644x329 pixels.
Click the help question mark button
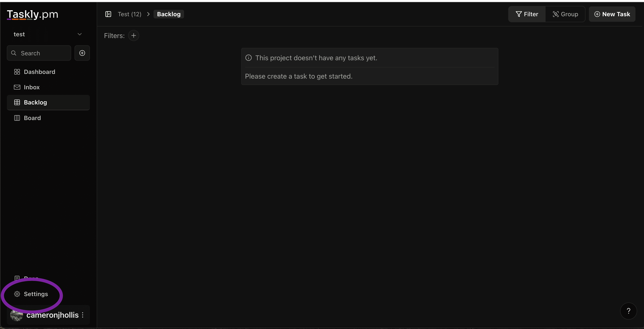(628, 311)
